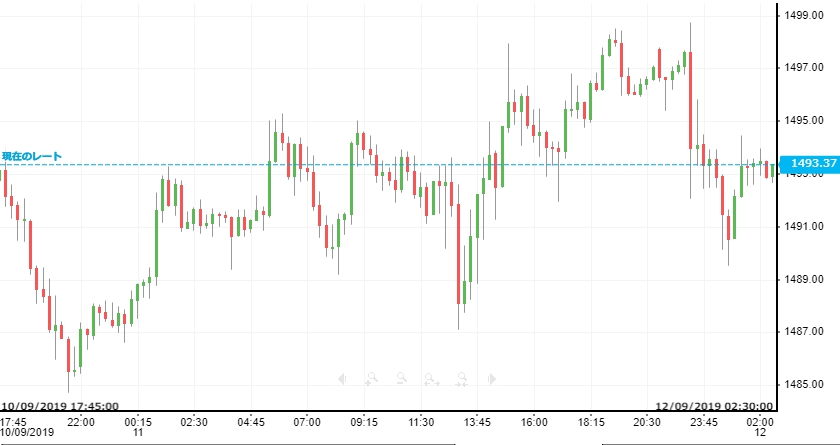Click the 00:15 time axis label
Viewport: 840px width, 445px height.
(x=138, y=421)
